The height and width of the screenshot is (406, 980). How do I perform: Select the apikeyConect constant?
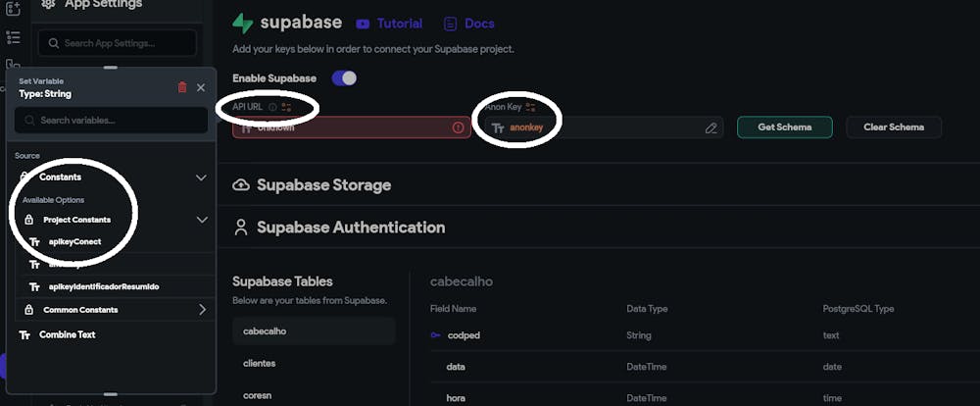point(74,241)
